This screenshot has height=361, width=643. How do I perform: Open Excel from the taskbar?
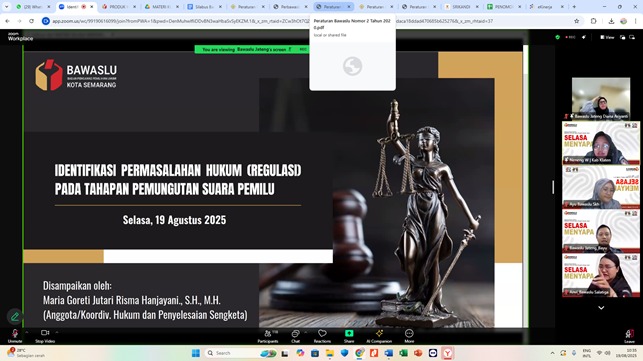click(403, 353)
